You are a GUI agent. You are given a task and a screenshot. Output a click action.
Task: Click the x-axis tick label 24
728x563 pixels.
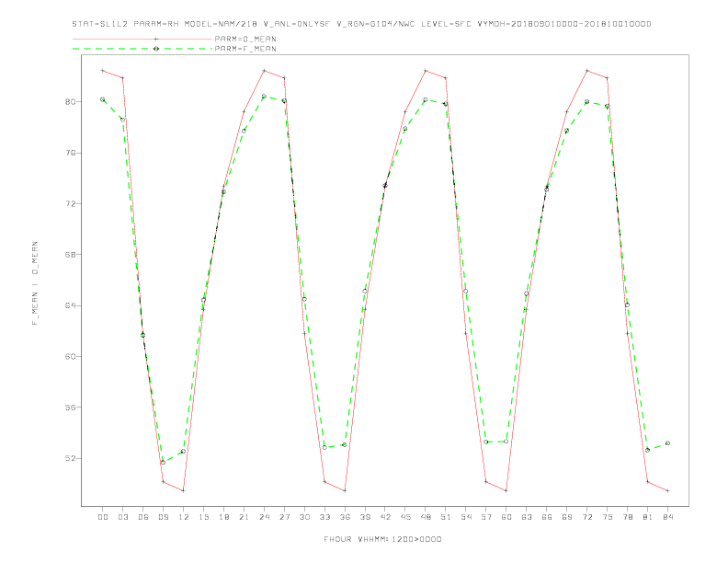[x=264, y=517]
